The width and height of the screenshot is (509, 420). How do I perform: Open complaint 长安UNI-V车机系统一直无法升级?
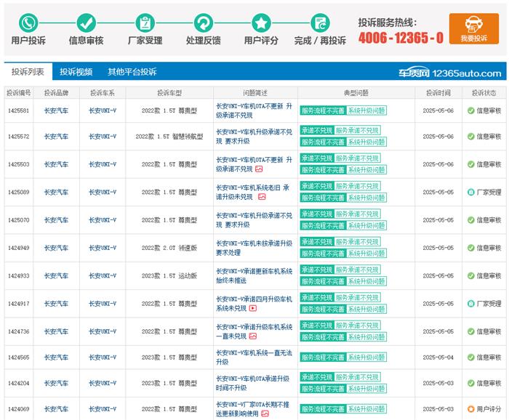[254, 358]
